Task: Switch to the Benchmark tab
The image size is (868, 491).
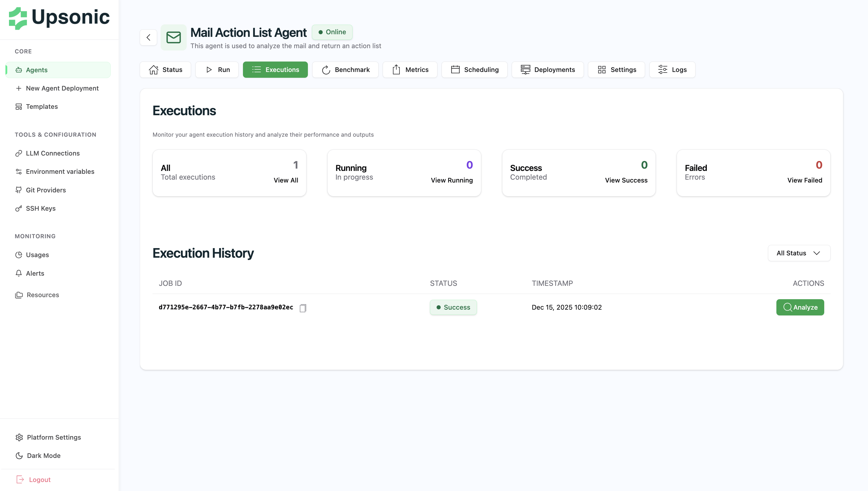Action: pos(345,70)
